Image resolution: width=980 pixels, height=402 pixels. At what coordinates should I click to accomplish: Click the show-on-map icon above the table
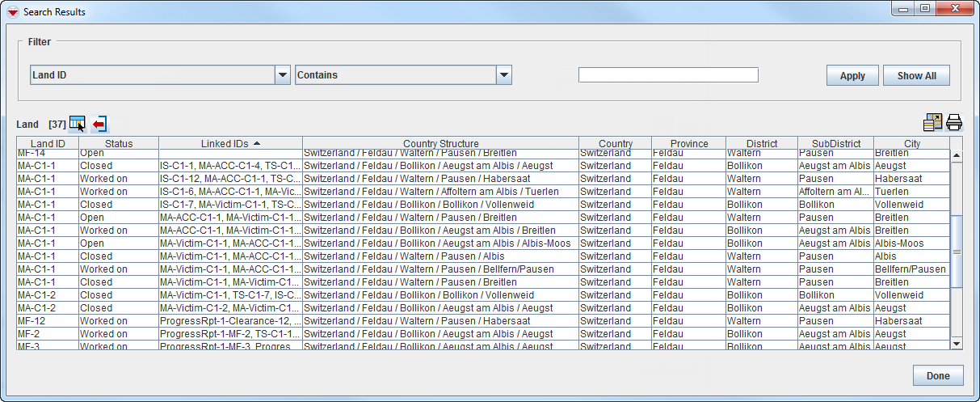[932, 122]
